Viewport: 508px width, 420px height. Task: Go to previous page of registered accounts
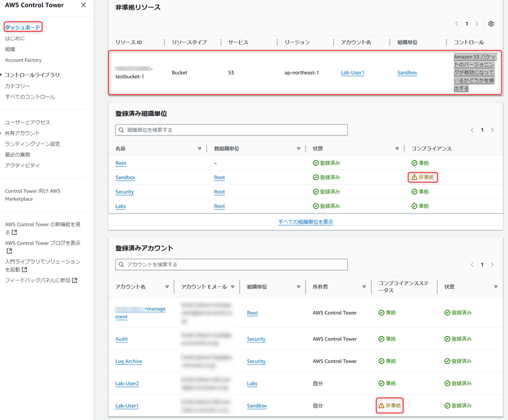(472, 264)
